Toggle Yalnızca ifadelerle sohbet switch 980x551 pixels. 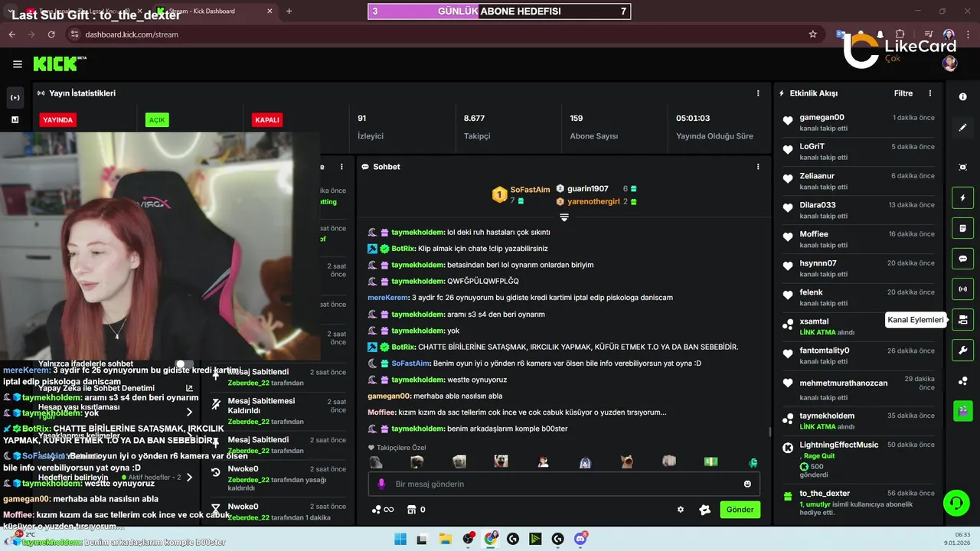185,364
